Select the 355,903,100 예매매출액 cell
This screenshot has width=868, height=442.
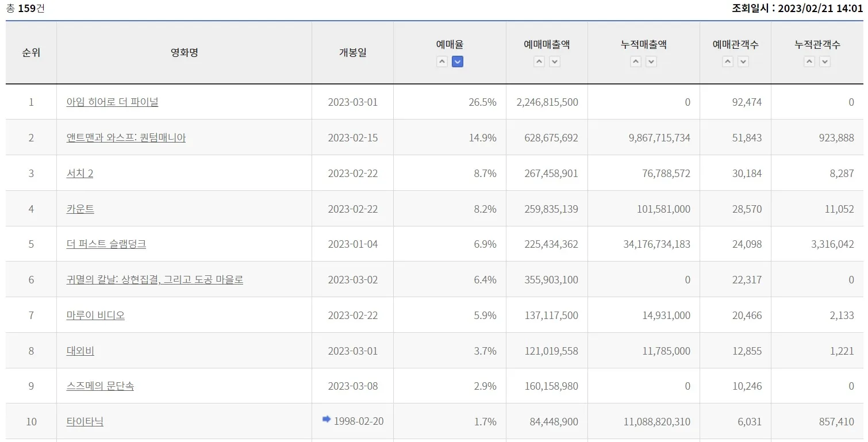pos(547,280)
